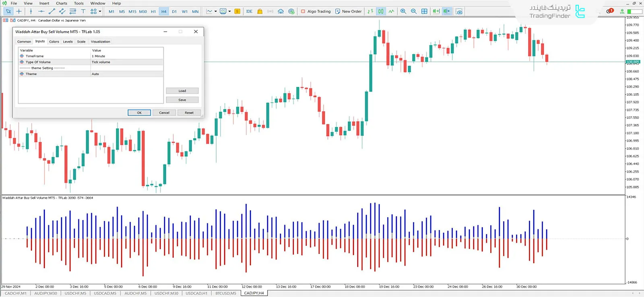Switch to the USDCAD,H1 chart tab
Screen dimensions: 644x297
[x=196, y=293]
